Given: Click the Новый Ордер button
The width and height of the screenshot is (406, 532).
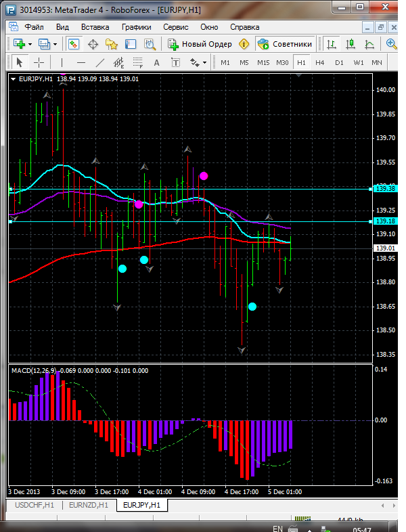Looking at the screenshot, I should (x=200, y=44).
